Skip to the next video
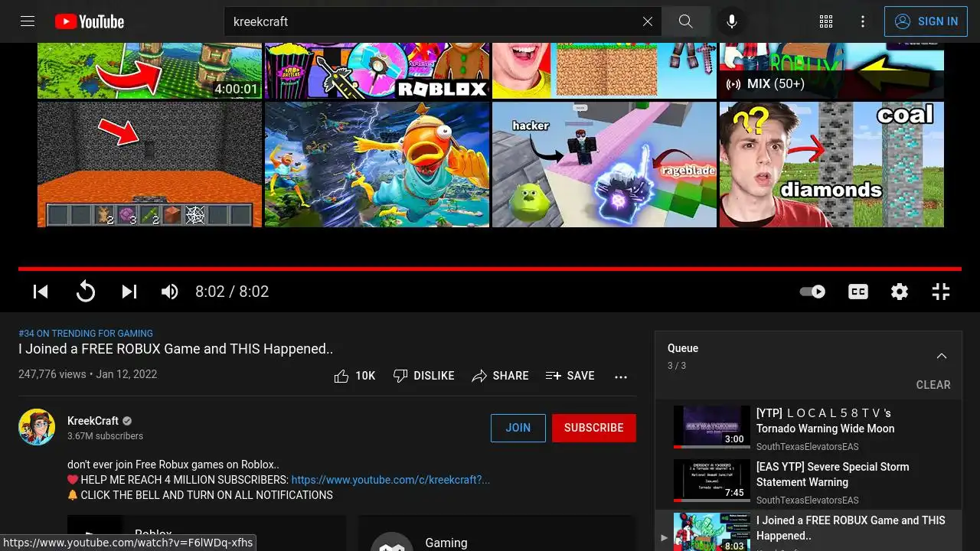Viewport: 980px width, 551px height. coord(129,292)
